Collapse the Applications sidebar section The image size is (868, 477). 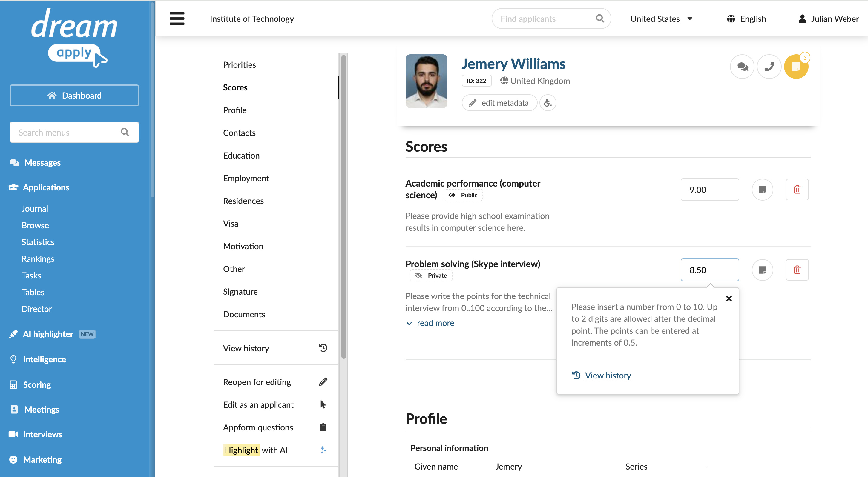(x=46, y=187)
